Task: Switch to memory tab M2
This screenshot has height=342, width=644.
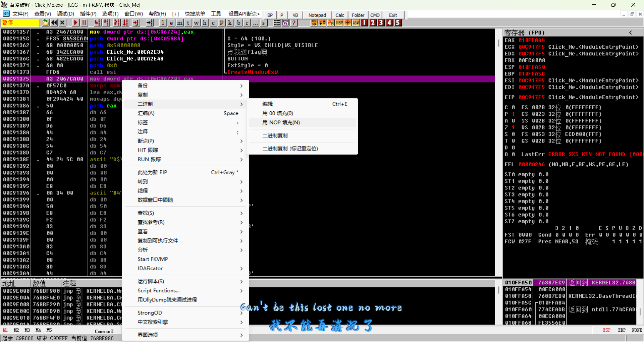Action: tap(16, 330)
